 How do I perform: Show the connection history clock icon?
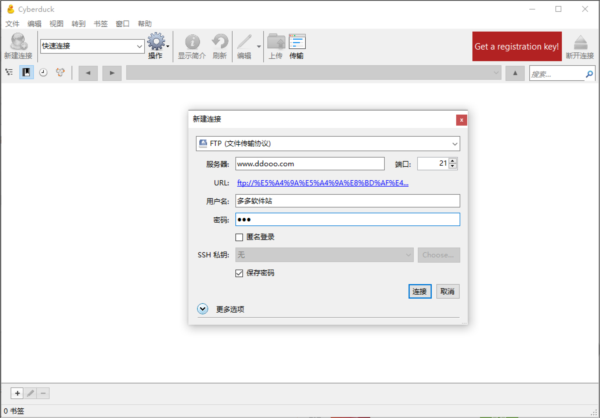[43, 72]
